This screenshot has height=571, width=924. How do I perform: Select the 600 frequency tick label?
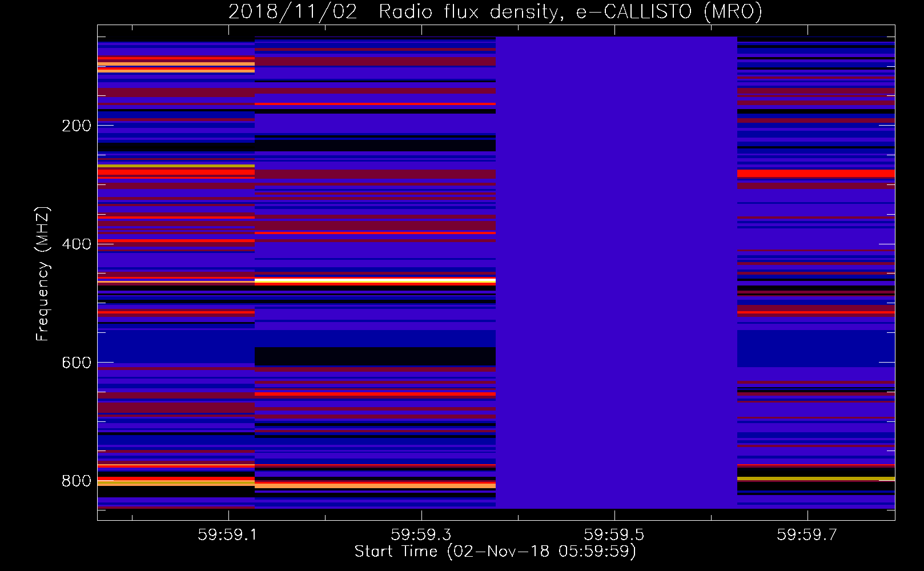click(x=77, y=363)
